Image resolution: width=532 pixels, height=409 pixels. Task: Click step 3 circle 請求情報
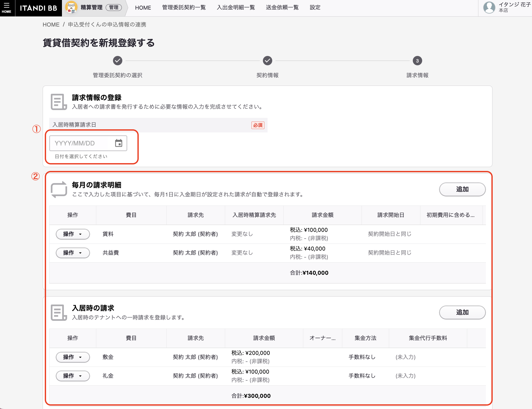(x=417, y=61)
